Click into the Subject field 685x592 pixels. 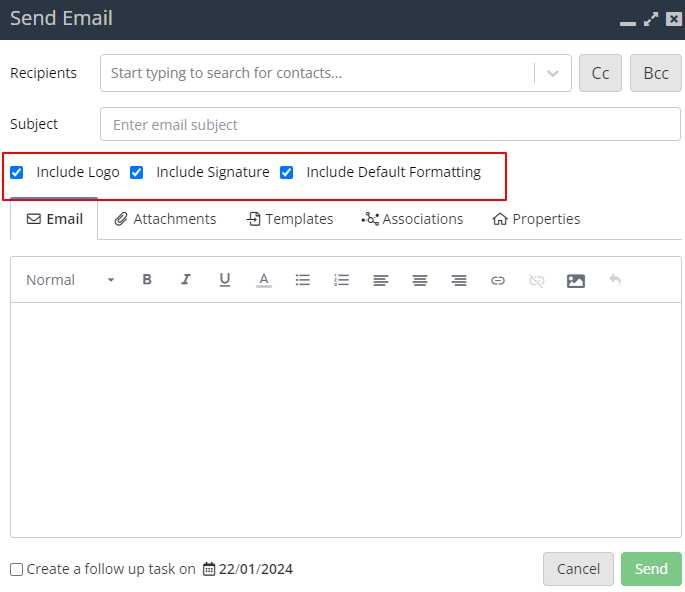point(390,124)
